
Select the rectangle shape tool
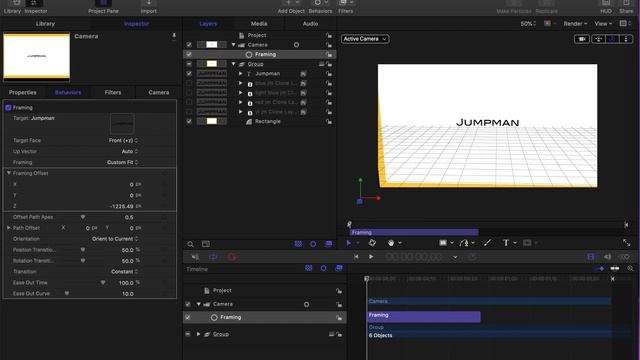click(x=443, y=243)
